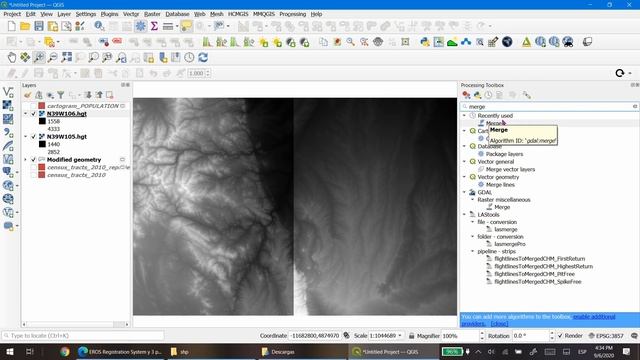Viewport: 640px width, 360px height.
Task: Toggle the magnifier lock icon in status bar
Action: click(x=411, y=336)
